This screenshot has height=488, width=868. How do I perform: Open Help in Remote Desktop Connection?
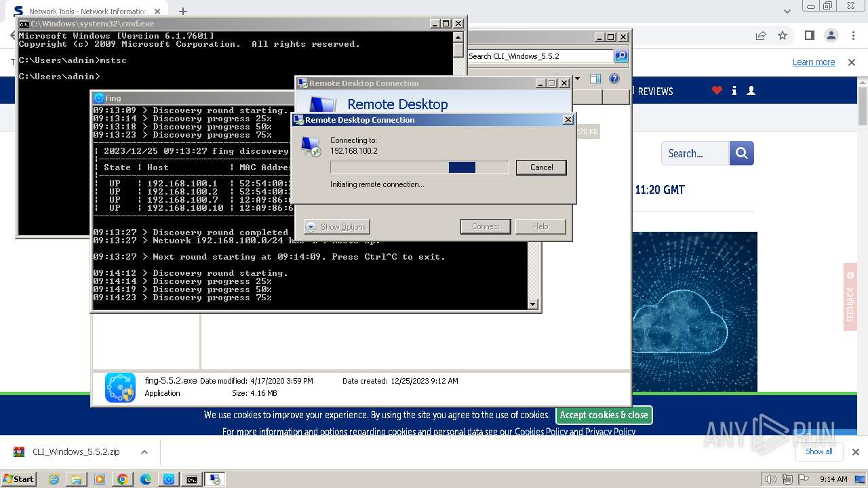[540, 226]
